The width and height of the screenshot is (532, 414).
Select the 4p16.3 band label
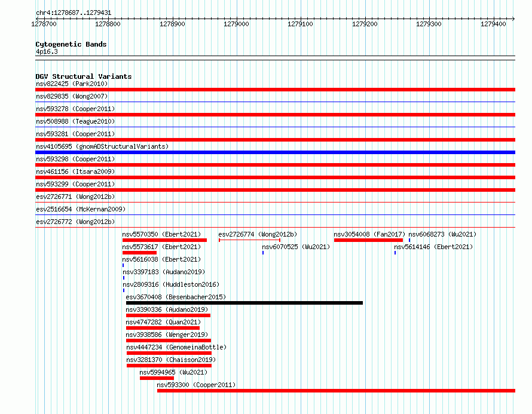(47, 51)
